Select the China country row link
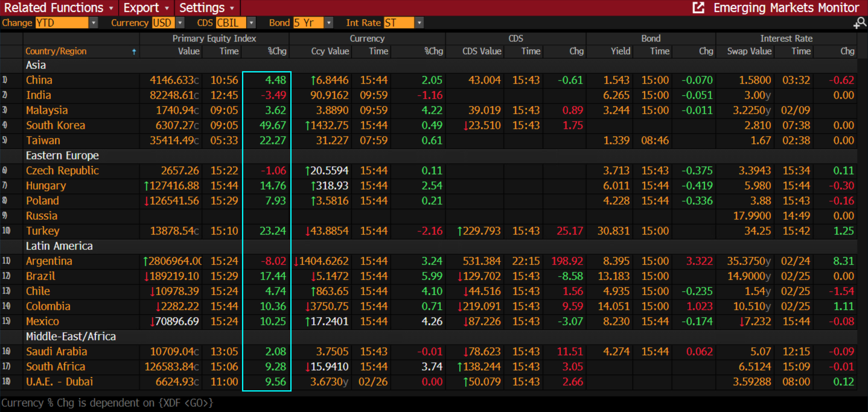 39,80
